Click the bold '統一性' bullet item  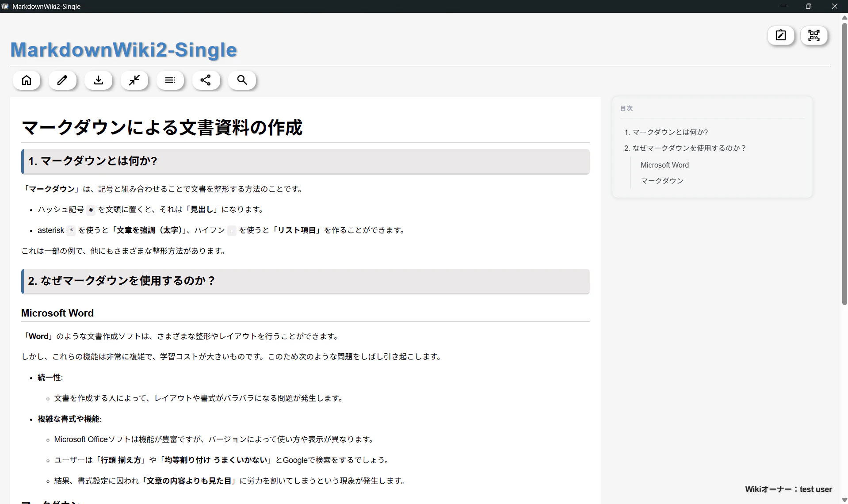(49, 378)
